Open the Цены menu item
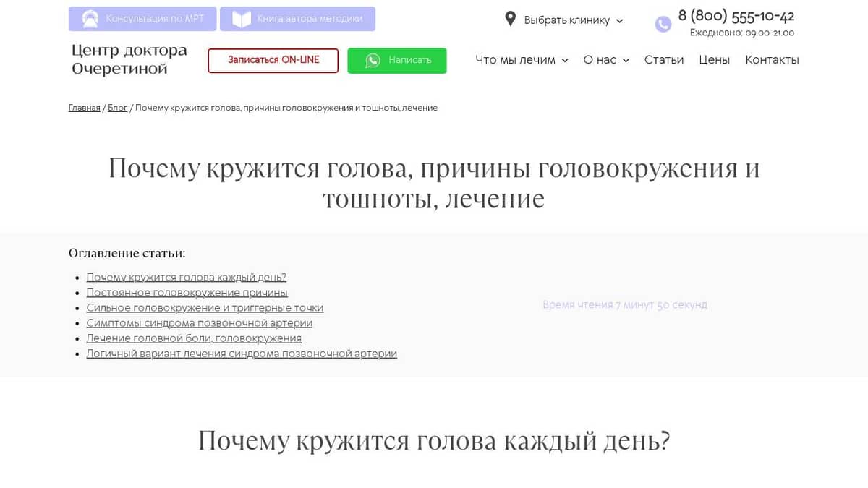868x488 pixels. [715, 60]
